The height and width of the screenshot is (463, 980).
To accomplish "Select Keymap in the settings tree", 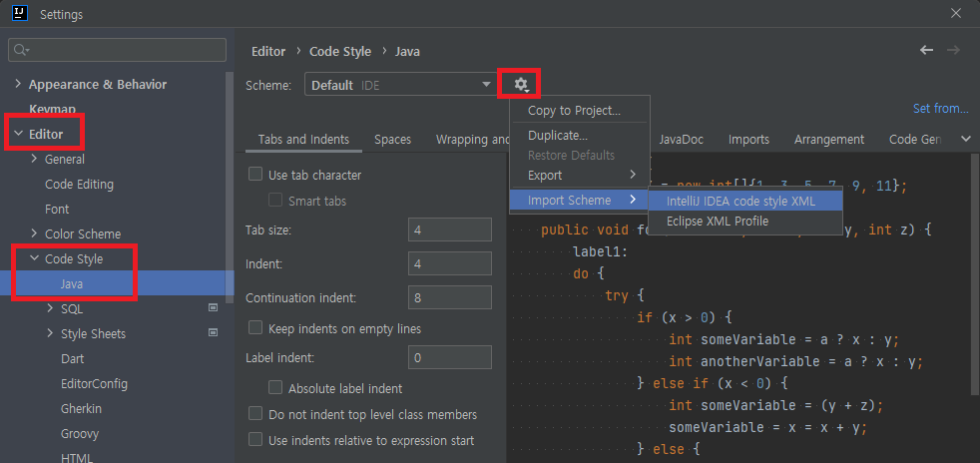I will pyautogui.click(x=52, y=109).
